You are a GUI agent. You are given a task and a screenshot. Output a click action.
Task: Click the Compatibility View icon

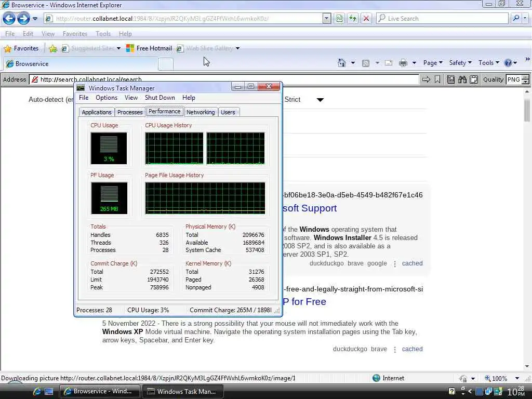coord(339,18)
